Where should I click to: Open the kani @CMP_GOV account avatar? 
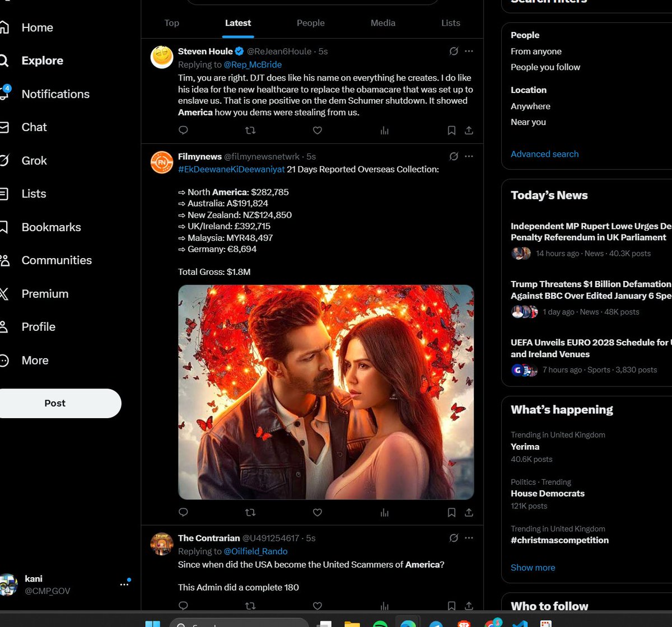tap(8, 584)
